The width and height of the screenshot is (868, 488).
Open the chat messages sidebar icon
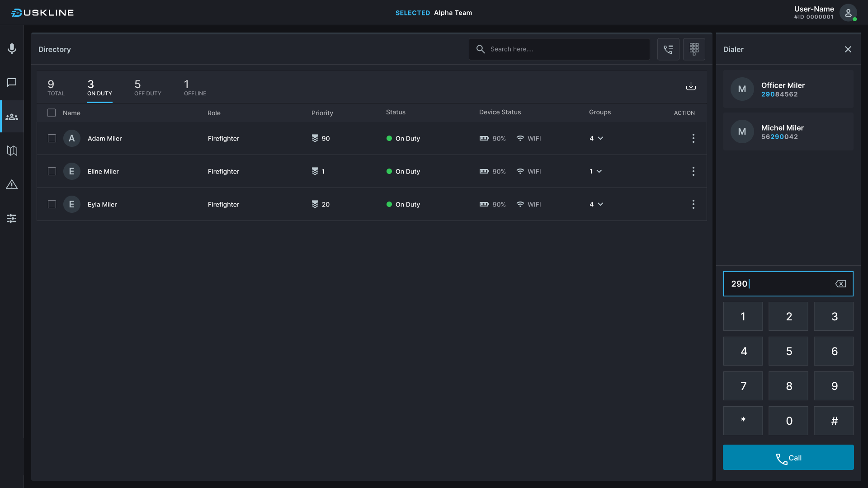(12, 82)
